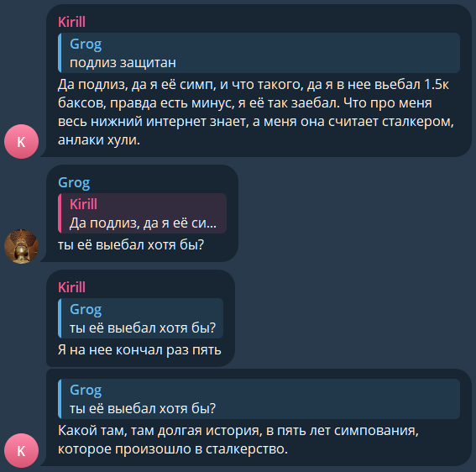Select Grog's message "ты её выебал хотя бы?"
Screen dimensions: 476x472
pyautogui.click(x=131, y=244)
